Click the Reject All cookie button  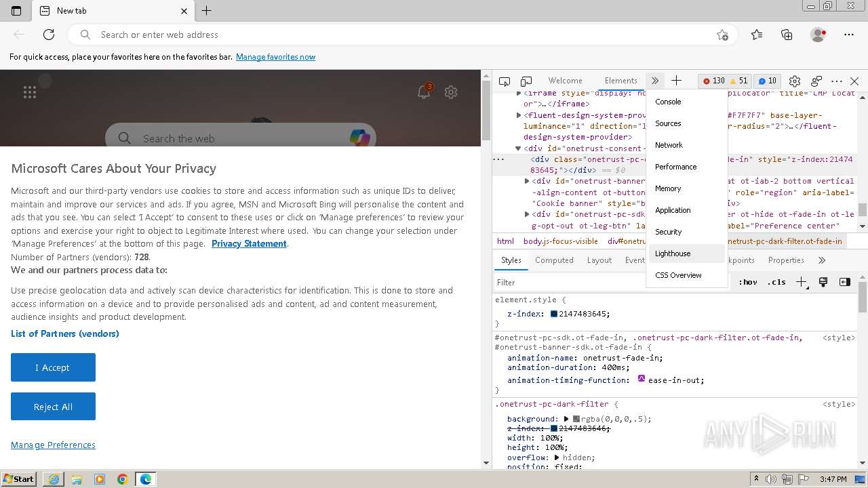53,407
